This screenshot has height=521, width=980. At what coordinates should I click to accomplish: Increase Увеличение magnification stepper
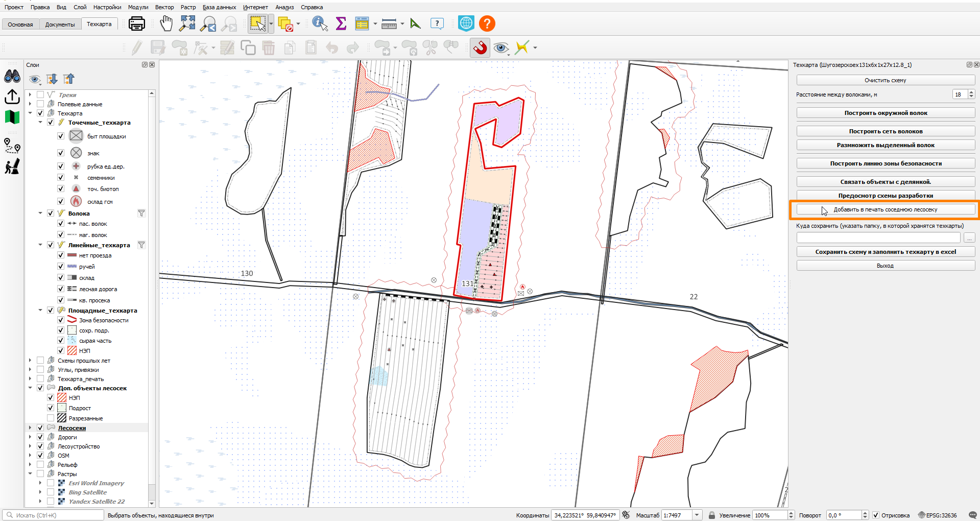coord(791,513)
